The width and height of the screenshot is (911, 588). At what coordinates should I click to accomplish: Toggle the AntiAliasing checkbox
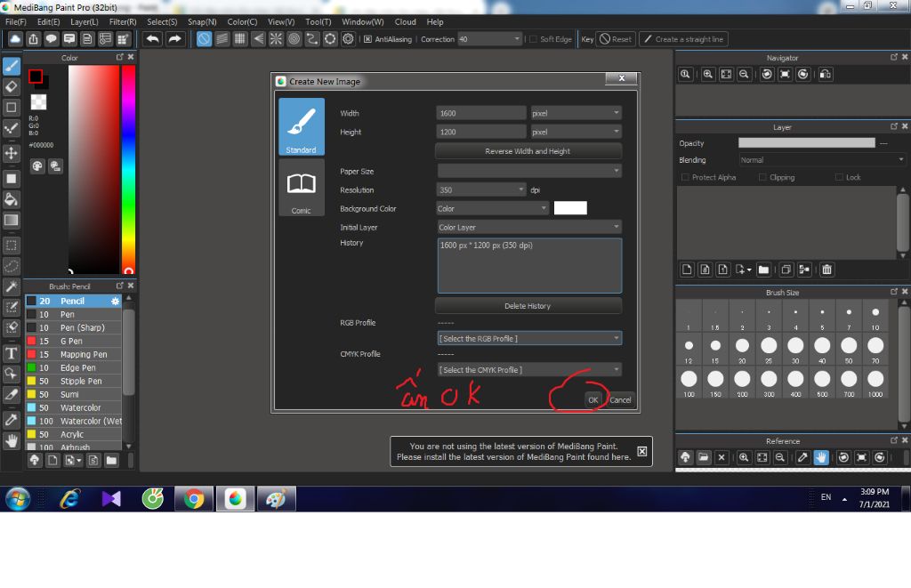(367, 39)
